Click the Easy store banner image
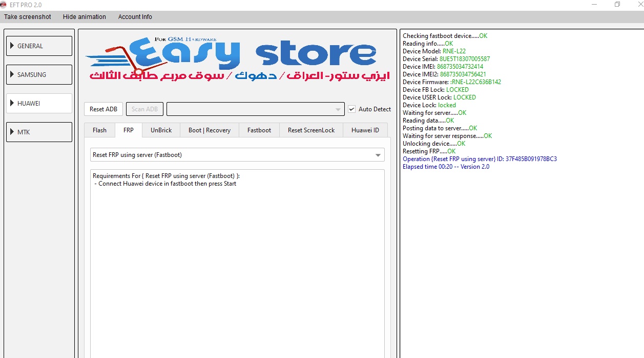This screenshot has height=358, width=644. tap(237, 60)
